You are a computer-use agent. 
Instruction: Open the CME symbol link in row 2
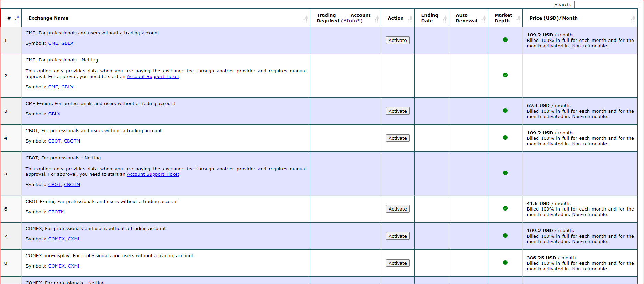(53, 87)
